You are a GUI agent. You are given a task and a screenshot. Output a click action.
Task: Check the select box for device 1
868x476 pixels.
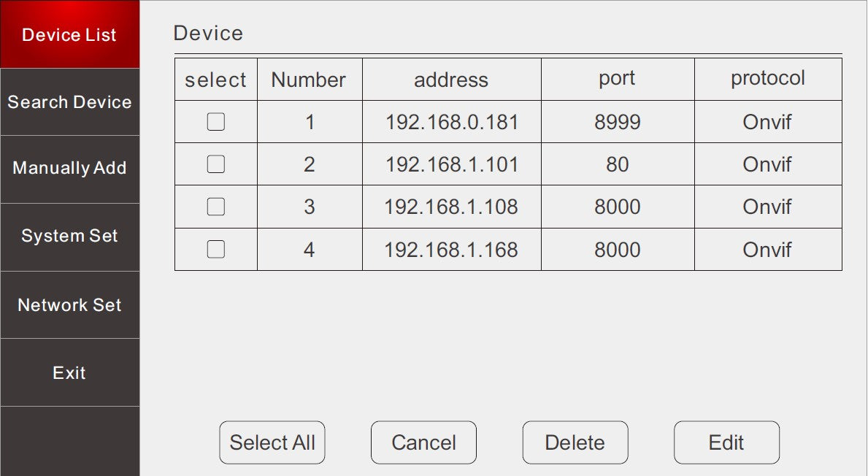[x=215, y=122]
